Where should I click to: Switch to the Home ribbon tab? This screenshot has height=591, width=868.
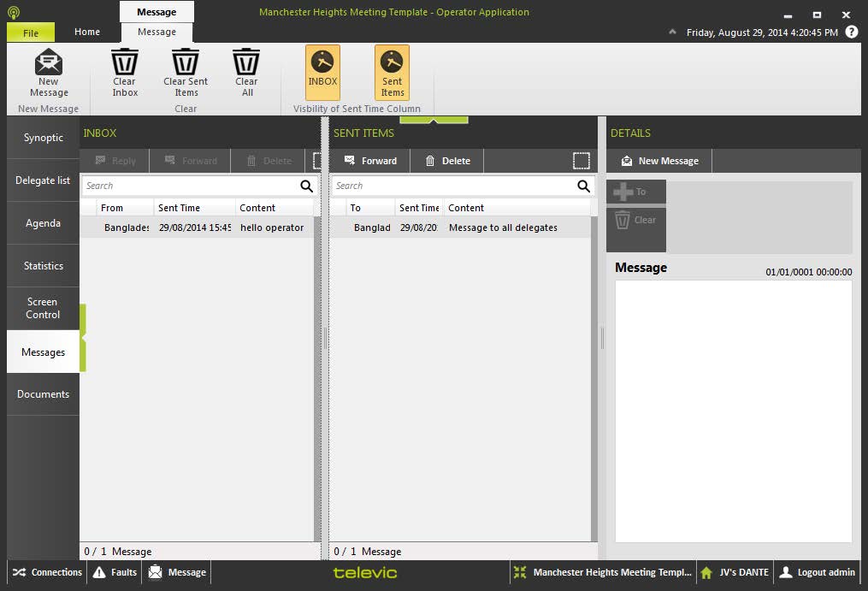coord(87,32)
